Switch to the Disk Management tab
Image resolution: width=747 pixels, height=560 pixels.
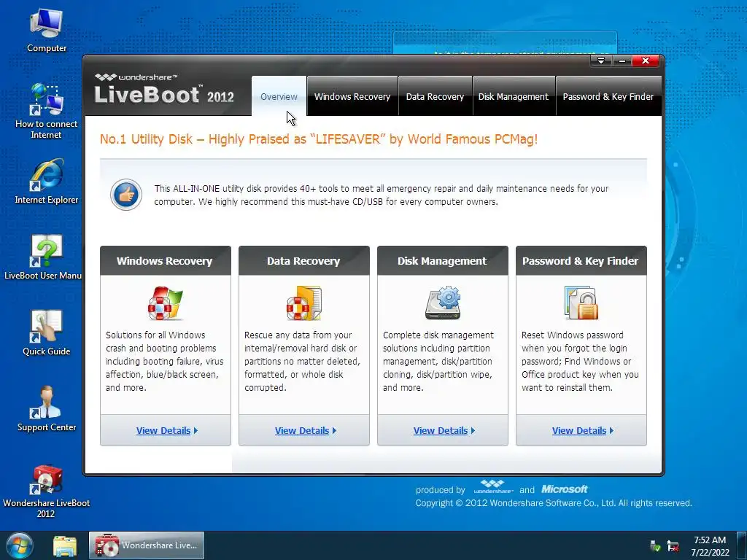pyautogui.click(x=513, y=96)
